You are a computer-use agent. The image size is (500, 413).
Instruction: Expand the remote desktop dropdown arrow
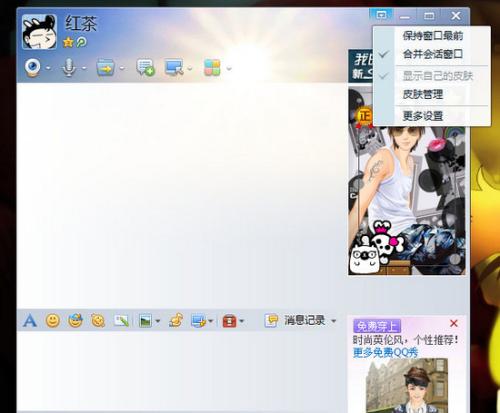coord(190,68)
